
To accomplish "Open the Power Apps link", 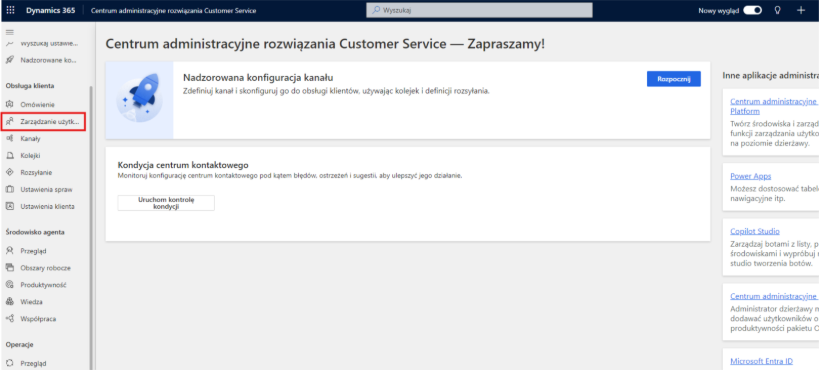I will pos(750,176).
